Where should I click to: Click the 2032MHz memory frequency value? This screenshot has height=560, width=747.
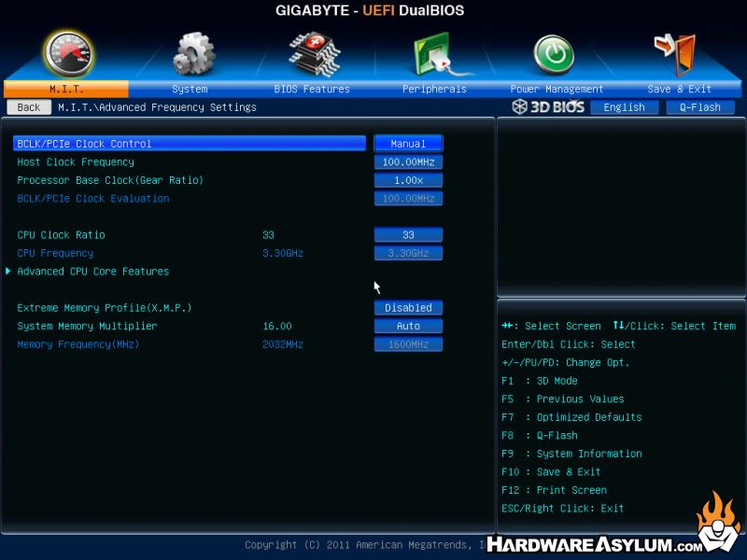(x=283, y=344)
